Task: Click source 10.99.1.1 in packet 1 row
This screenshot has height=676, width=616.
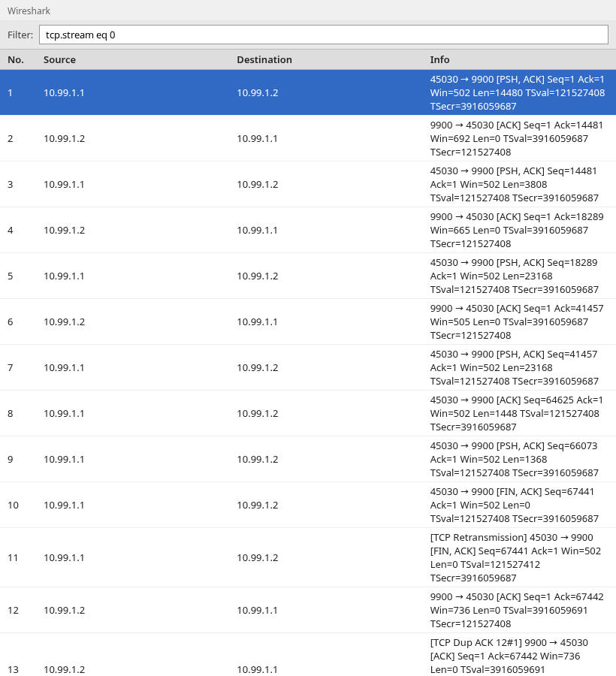Action: [x=64, y=92]
